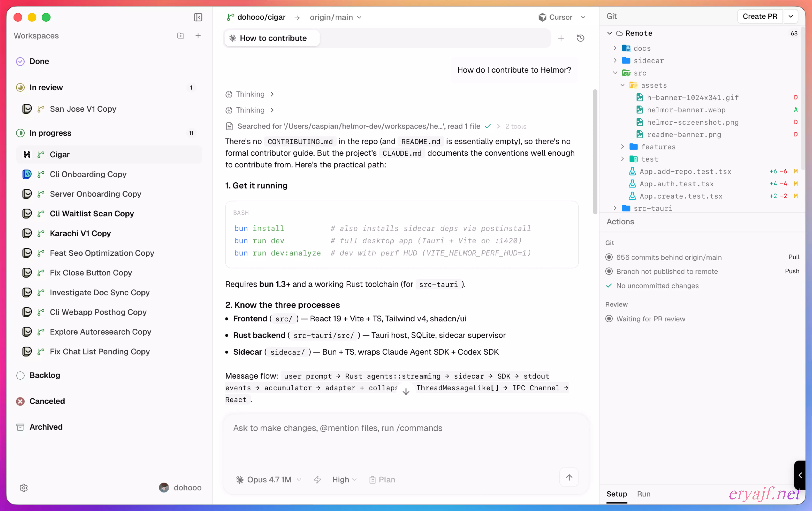Expand the src-tauri folder

click(x=615, y=208)
